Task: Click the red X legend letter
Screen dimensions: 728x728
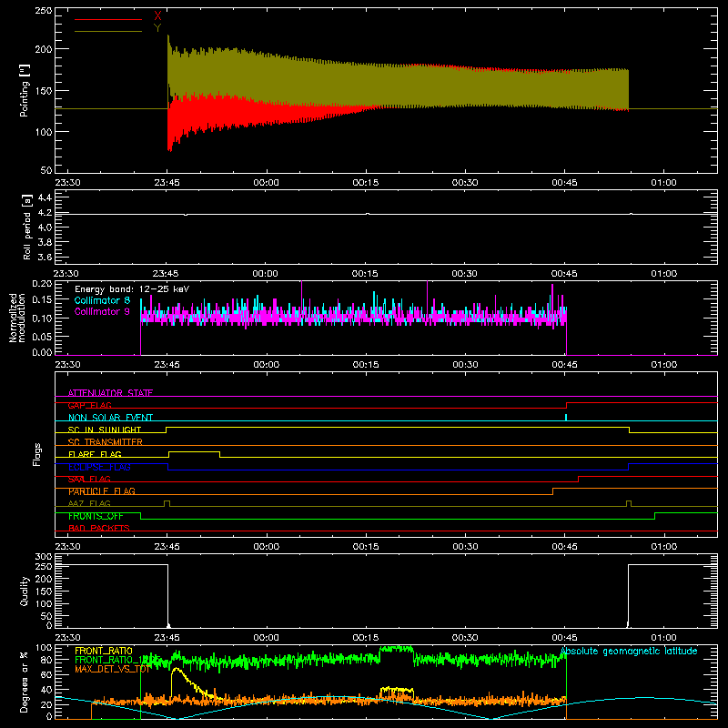Action: coord(157,15)
